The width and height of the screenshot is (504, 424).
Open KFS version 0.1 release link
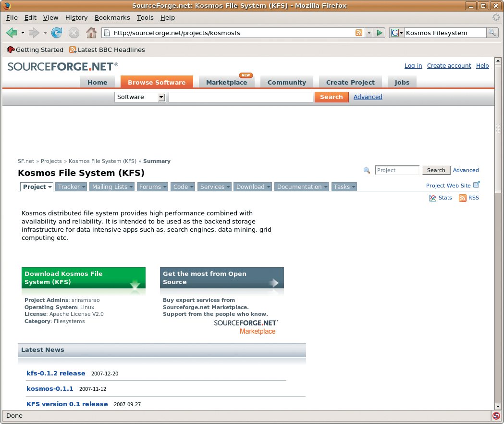coord(67,404)
